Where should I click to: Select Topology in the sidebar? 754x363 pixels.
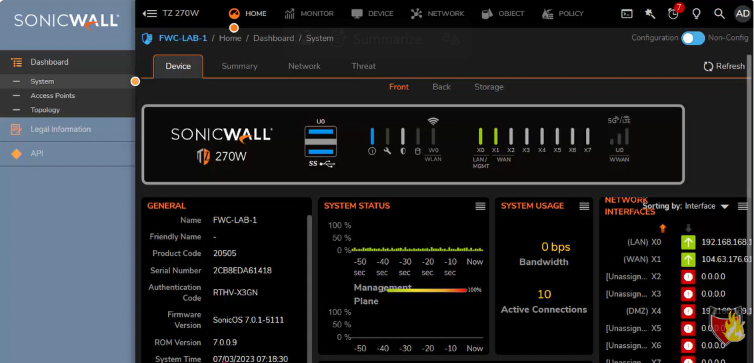[67, 110]
